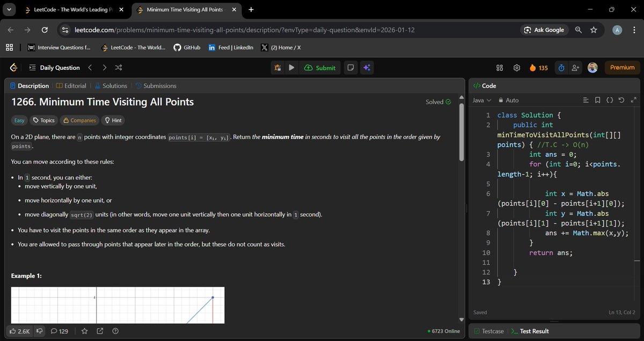Go to the next daily question
This screenshot has height=341, width=644.
pyautogui.click(x=104, y=68)
